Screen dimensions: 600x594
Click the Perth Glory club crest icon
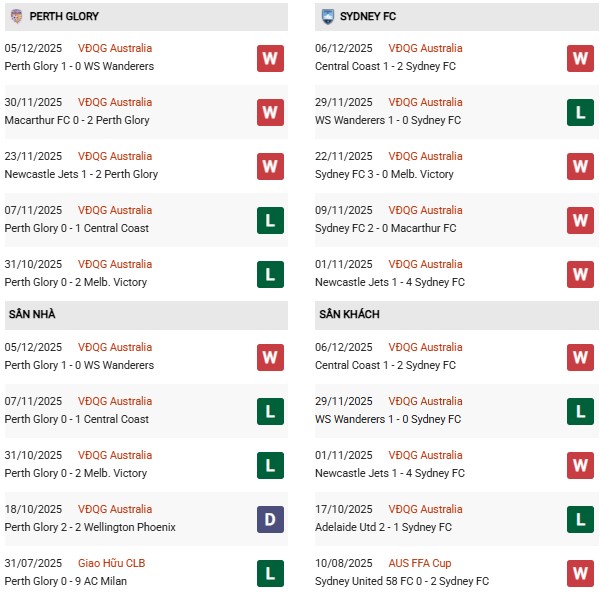16,16
